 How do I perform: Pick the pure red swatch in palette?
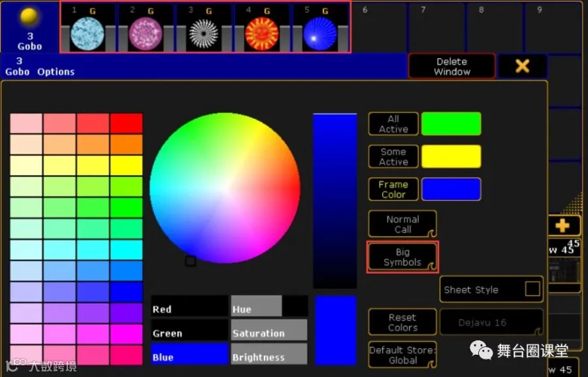click(126, 123)
